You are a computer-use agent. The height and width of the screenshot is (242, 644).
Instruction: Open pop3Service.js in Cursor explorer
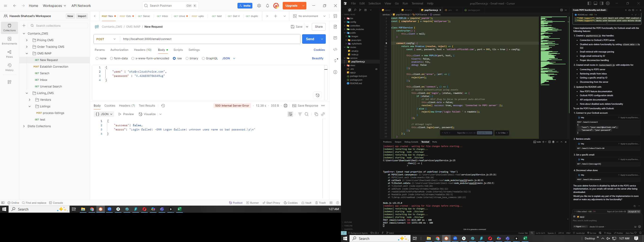pos(358,62)
